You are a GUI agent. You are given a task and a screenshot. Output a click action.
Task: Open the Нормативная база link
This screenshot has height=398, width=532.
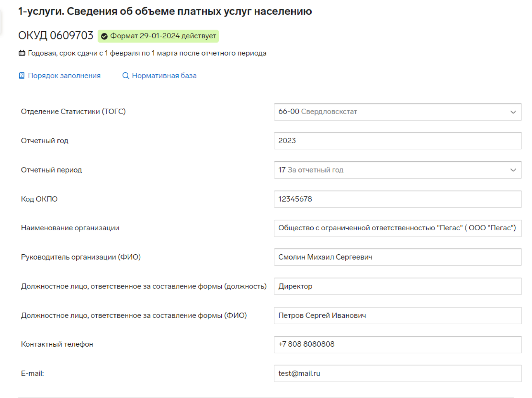coord(164,76)
